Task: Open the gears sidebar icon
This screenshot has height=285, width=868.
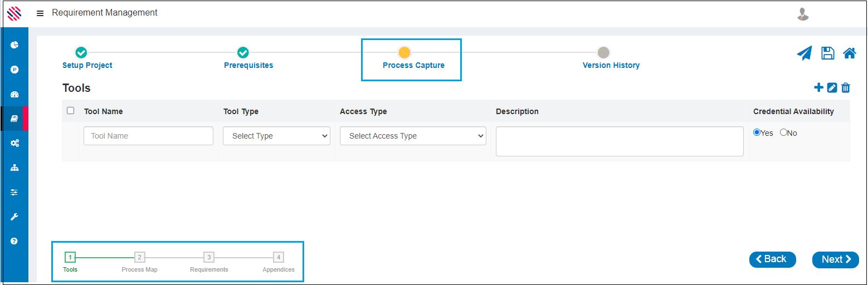Action: tap(14, 143)
